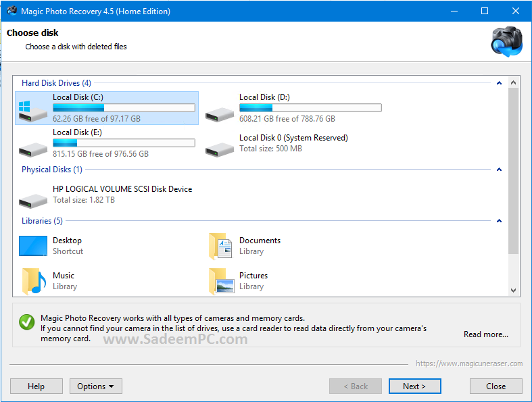Click the 'Total size: 500 MB' text
The height and width of the screenshot is (402, 532).
[x=271, y=149]
